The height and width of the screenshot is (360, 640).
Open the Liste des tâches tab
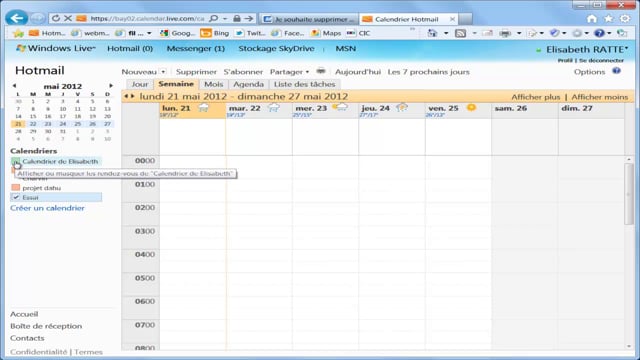[304, 84]
